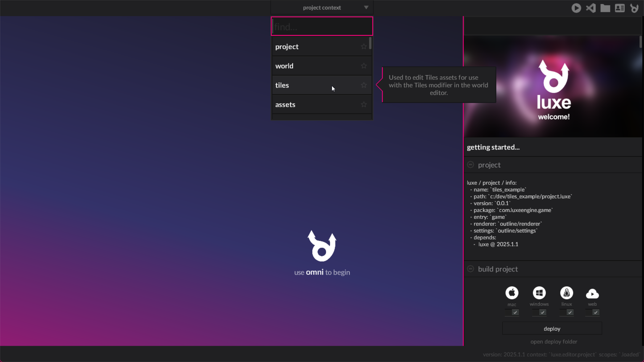Viewport: 644px width, 362px height.
Task: Open deploy folder link
Action: (x=554, y=342)
